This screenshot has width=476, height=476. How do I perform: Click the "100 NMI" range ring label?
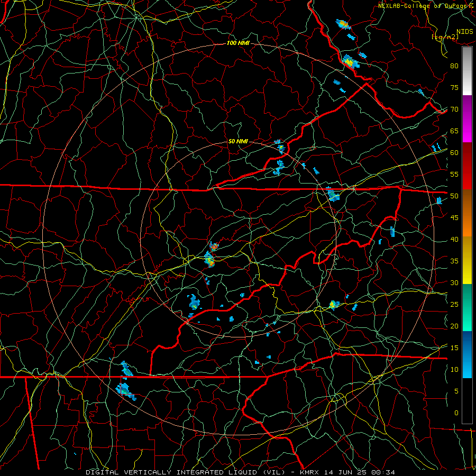[238, 43]
